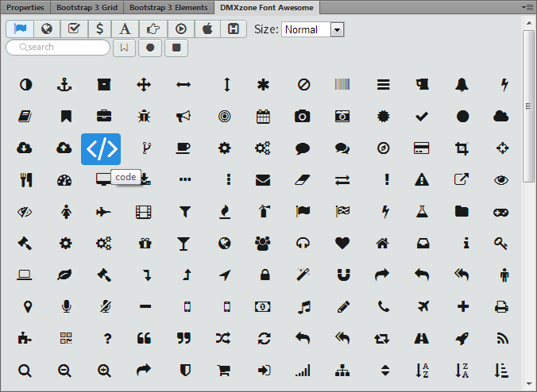Select the letter A text category button
The width and height of the screenshot is (537, 392).
[x=125, y=29]
